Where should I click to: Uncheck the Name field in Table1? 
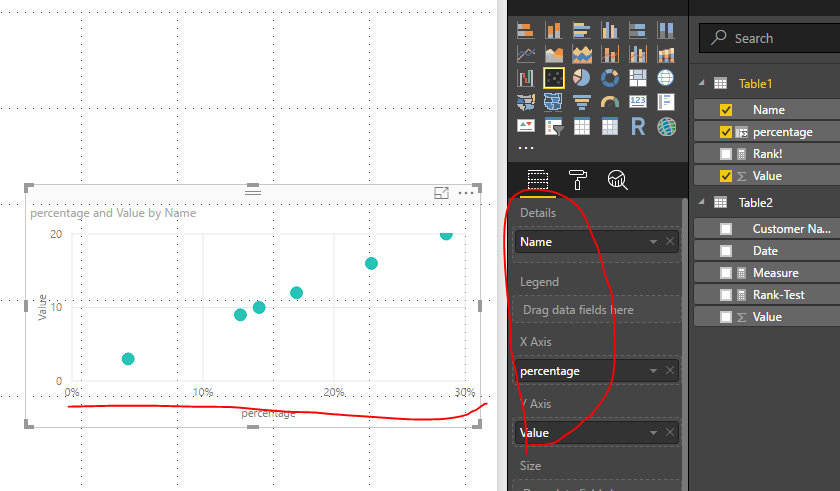pos(726,110)
